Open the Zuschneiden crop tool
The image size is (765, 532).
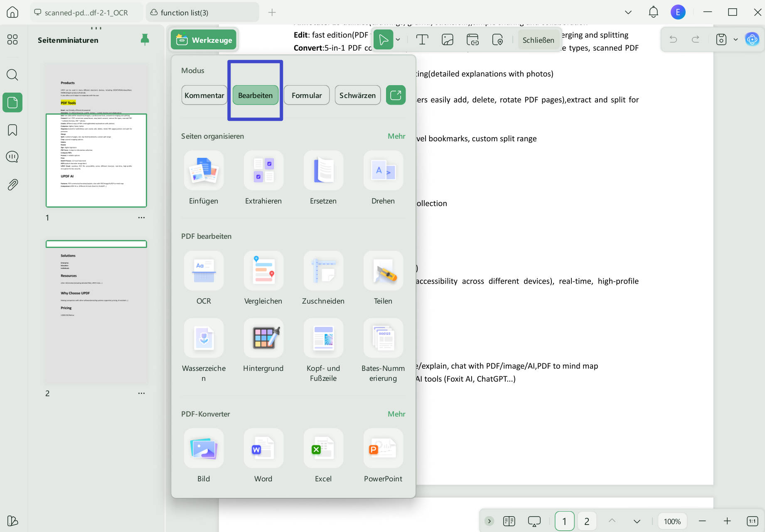point(323,271)
